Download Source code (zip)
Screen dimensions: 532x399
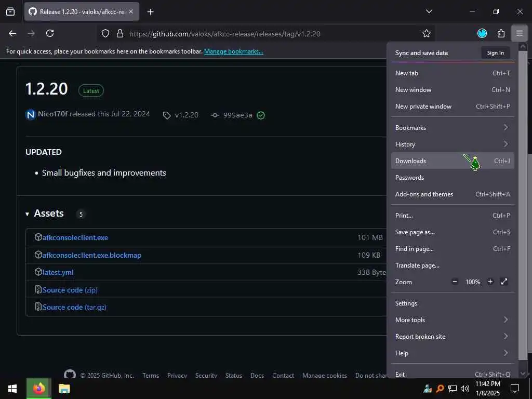tap(70, 290)
